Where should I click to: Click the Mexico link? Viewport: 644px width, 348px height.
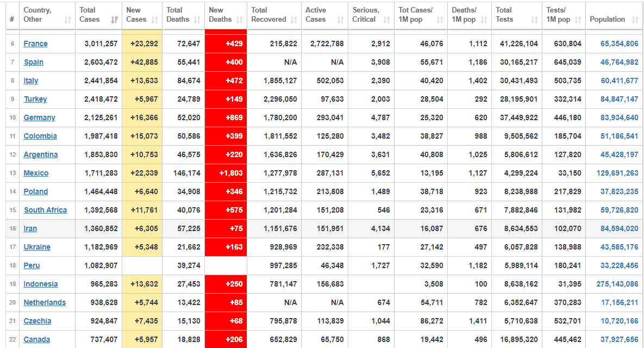[36, 173]
